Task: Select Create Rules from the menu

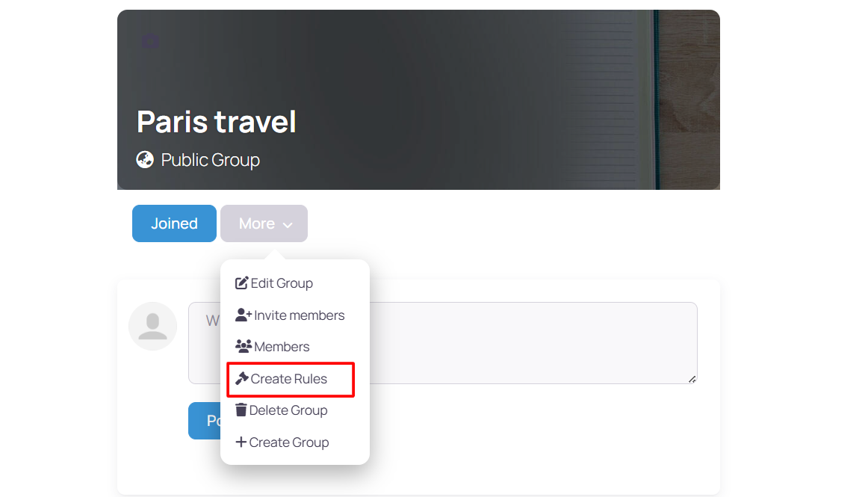Action: pyautogui.click(x=291, y=378)
